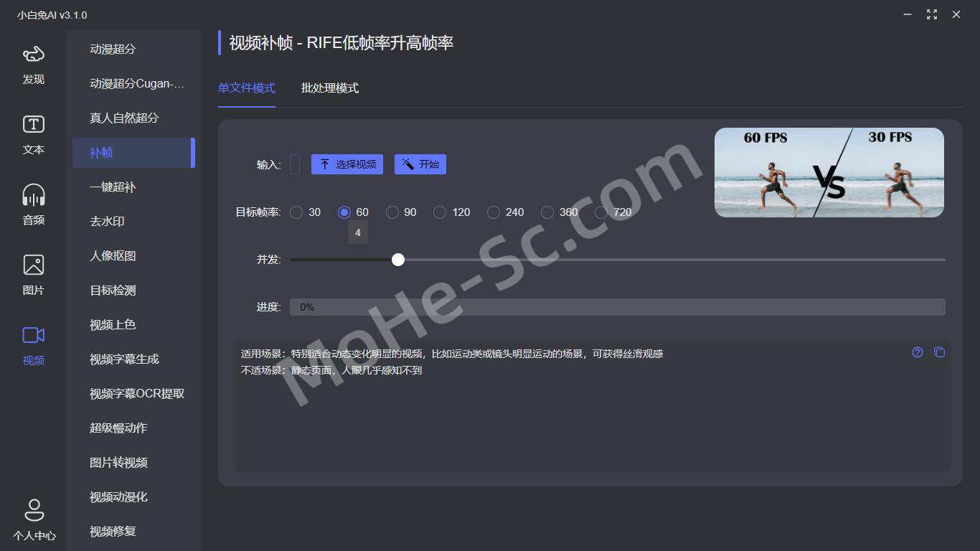Toggle fullscreen for the window
The width and height of the screenshot is (980, 551).
pos(932,14)
